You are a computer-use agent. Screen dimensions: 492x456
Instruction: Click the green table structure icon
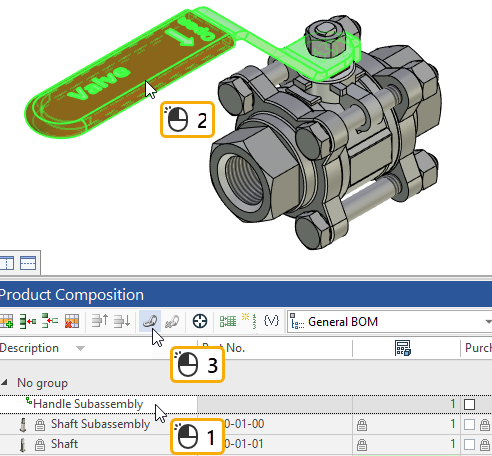pyautogui.click(x=228, y=321)
